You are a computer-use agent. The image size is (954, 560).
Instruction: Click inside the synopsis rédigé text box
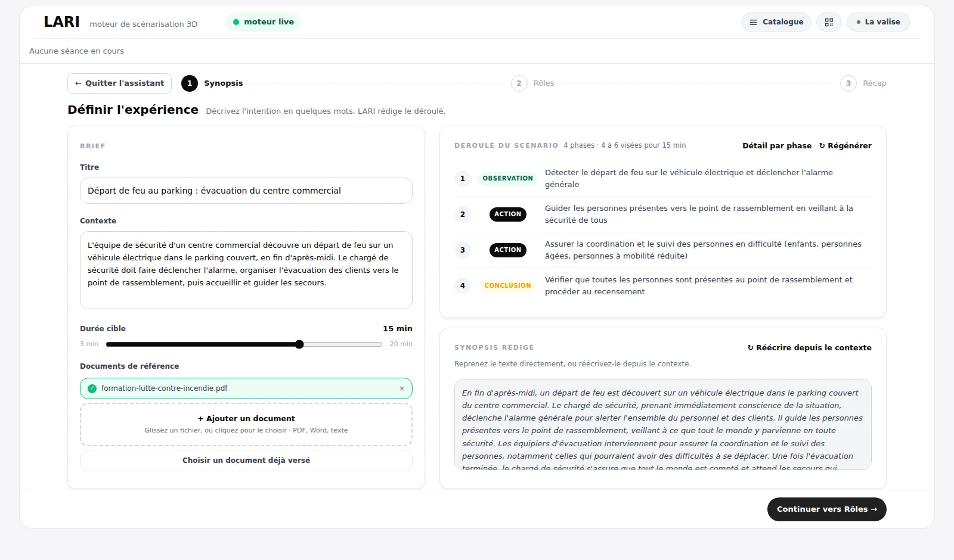[x=662, y=424]
